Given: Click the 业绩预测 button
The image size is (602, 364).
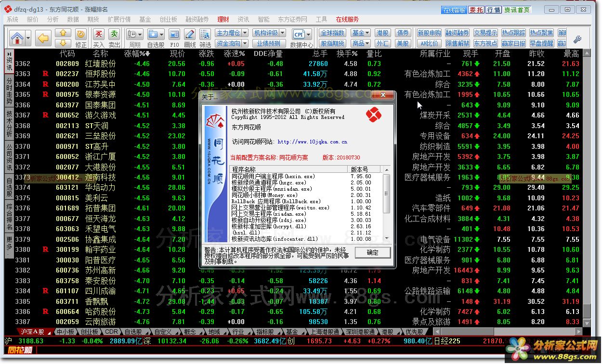Looking at the screenshot, I should point(268,43).
